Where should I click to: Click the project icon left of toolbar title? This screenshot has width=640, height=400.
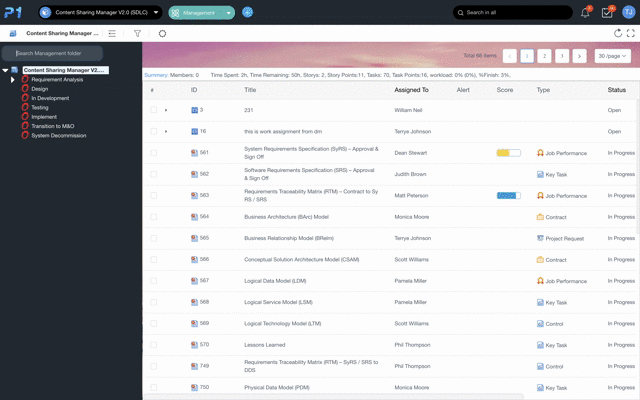(13, 33)
